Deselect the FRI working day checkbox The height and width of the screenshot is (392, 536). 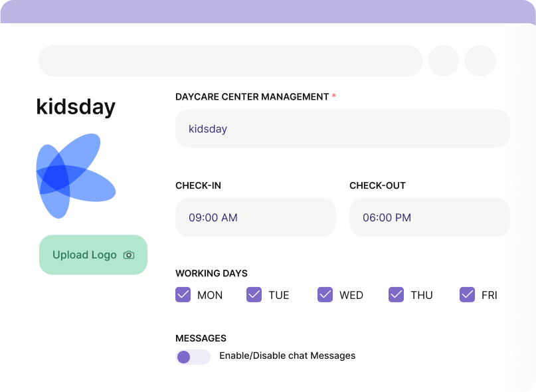tap(468, 294)
